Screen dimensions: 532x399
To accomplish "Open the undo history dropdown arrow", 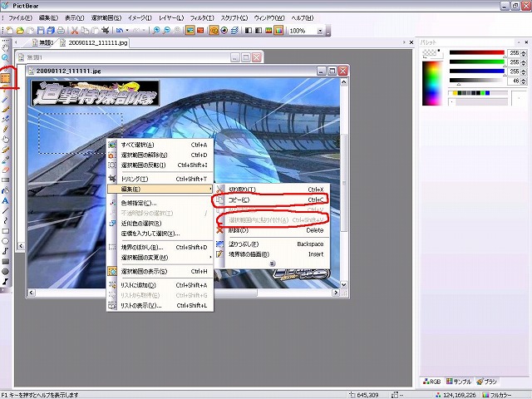I will 127,31.
